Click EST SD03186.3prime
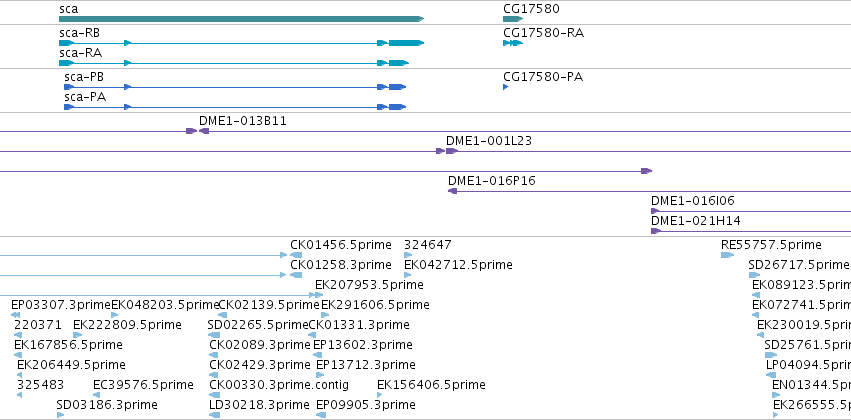 [107, 405]
